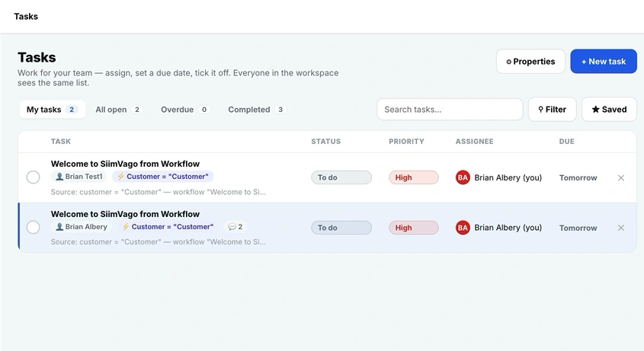
Task: Switch to the All open tab
Action: tap(119, 110)
